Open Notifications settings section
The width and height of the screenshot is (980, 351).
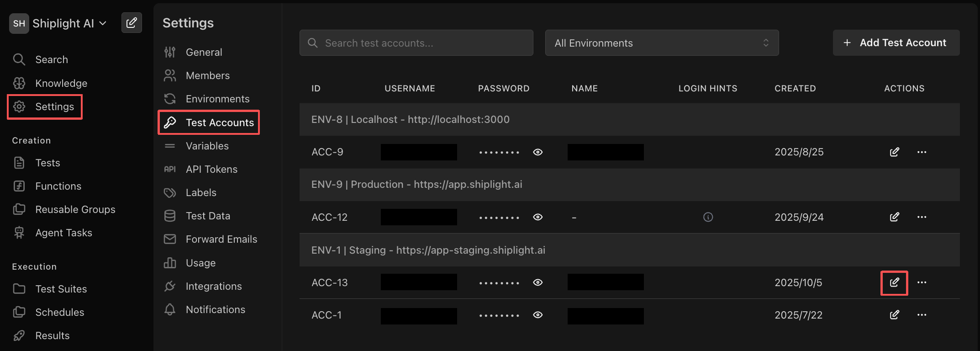205,309
